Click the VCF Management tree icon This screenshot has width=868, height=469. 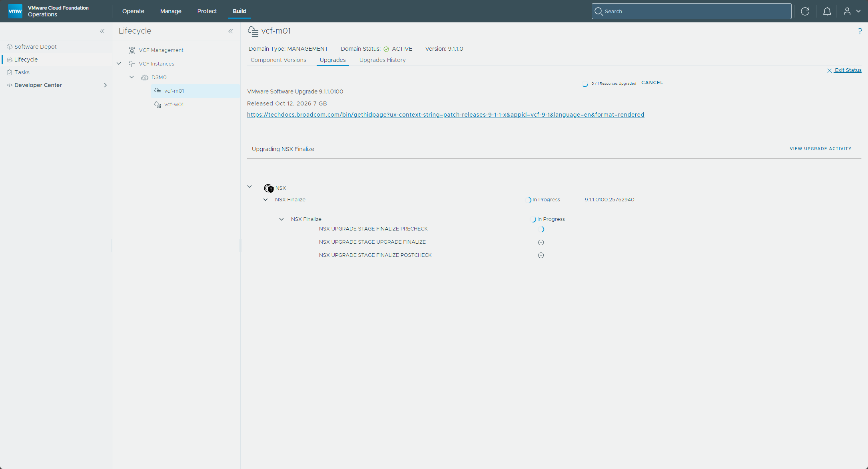click(x=132, y=50)
